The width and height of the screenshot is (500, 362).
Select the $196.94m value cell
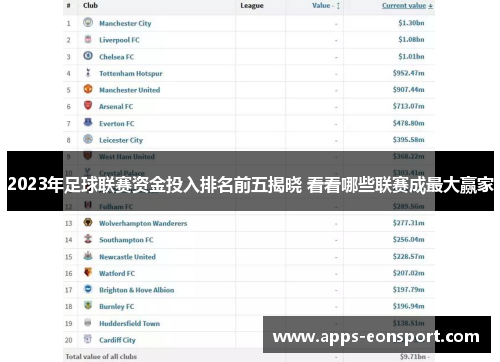point(408,306)
